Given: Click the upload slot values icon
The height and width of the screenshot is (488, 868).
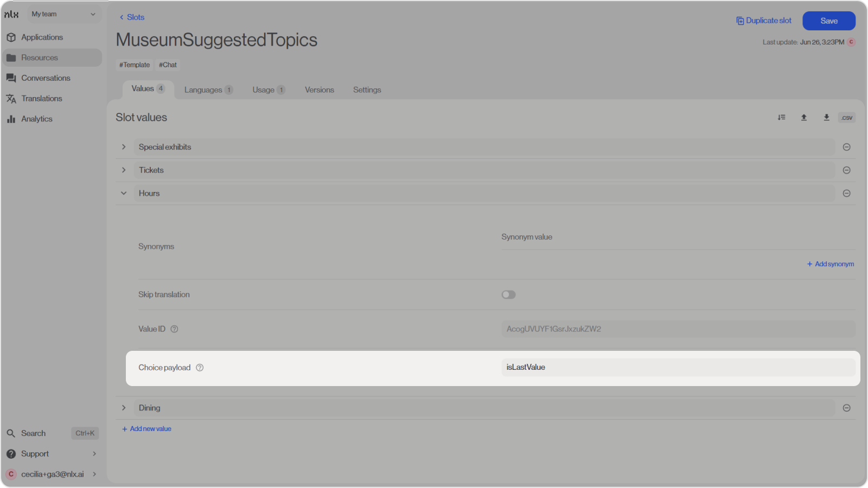Looking at the screenshot, I should click(804, 117).
